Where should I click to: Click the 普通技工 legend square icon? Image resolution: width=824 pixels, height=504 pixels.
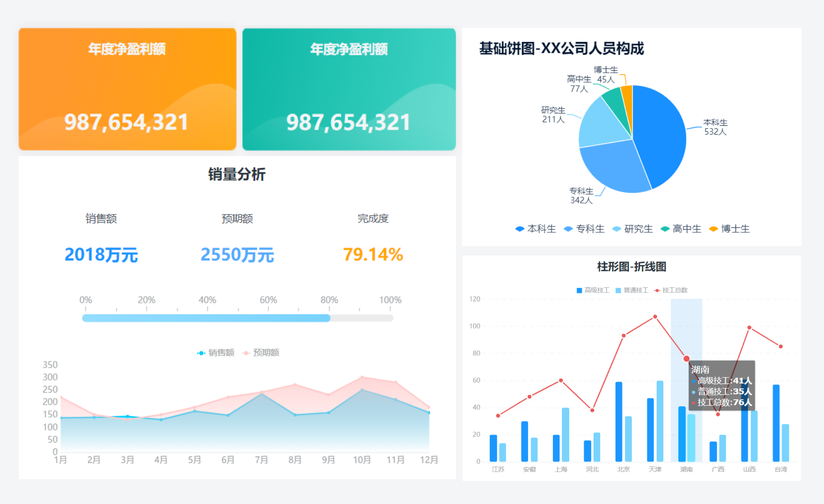tap(618, 290)
